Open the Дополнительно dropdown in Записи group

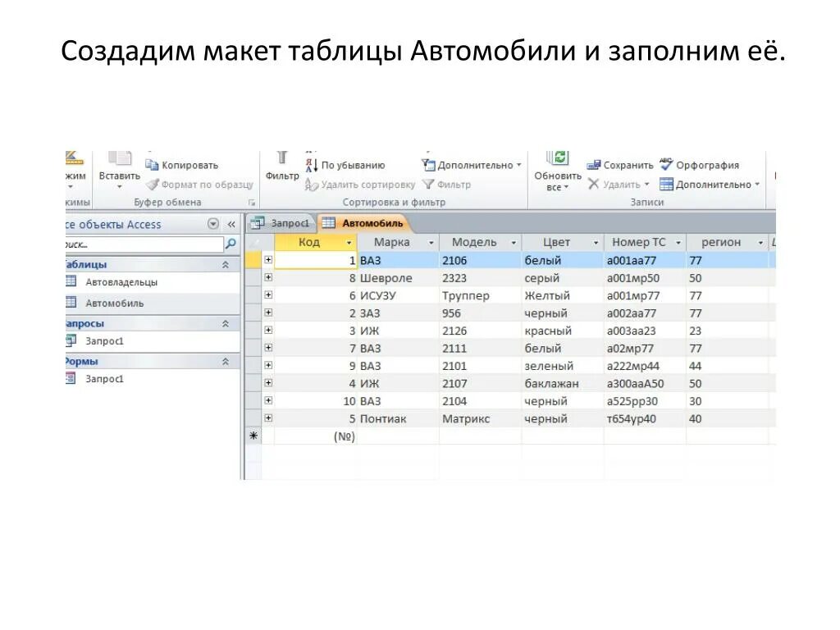click(x=710, y=184)
